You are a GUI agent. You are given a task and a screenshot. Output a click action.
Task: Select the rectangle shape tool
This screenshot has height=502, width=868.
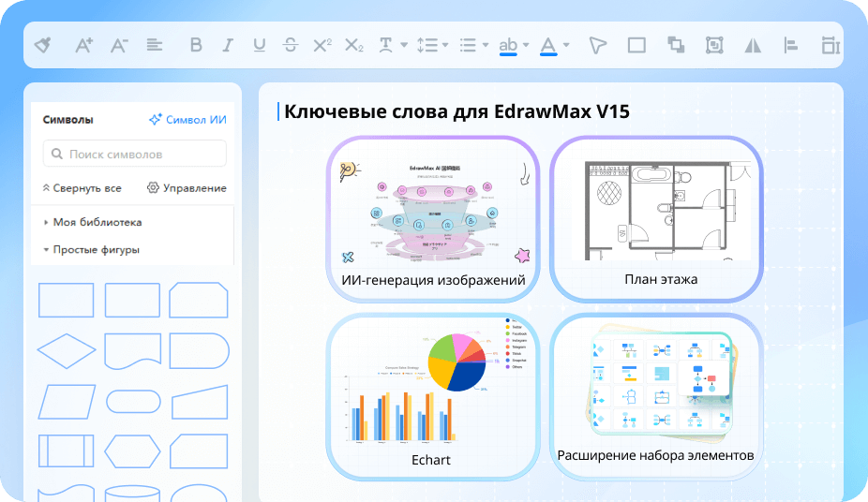click(x=636, y=45)
